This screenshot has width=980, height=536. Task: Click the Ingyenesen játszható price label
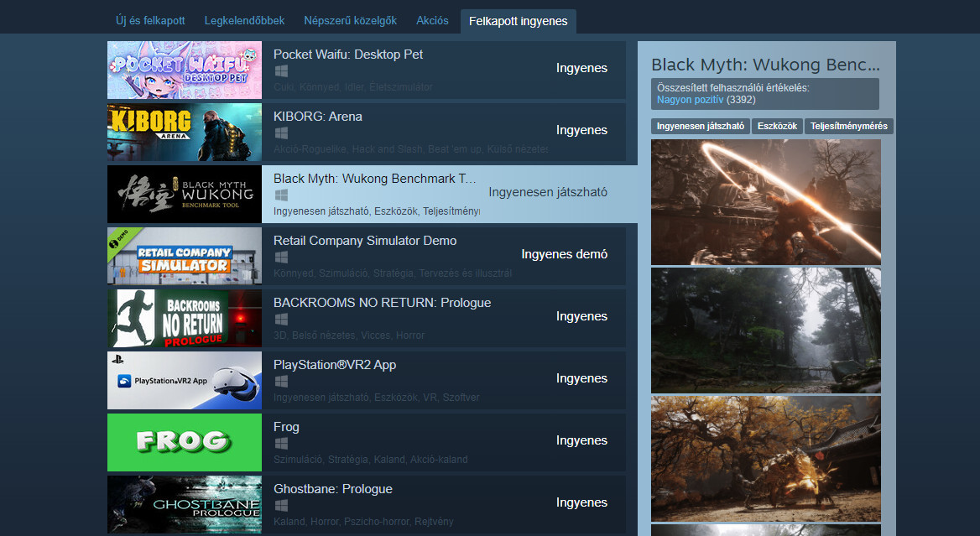[x=548, y=192]
